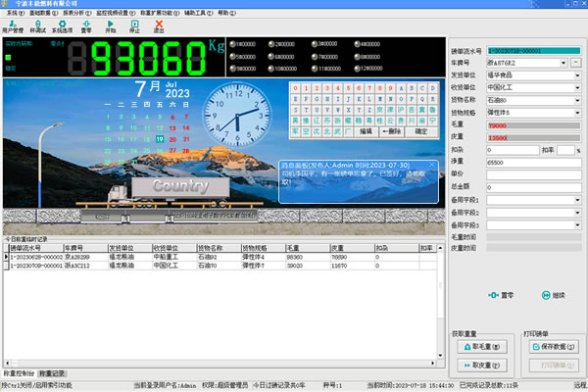Expand the 发货单位 sender dropdown
This screenshot has width=588, height=392.
pyautogui.click(x=577, y=75)
